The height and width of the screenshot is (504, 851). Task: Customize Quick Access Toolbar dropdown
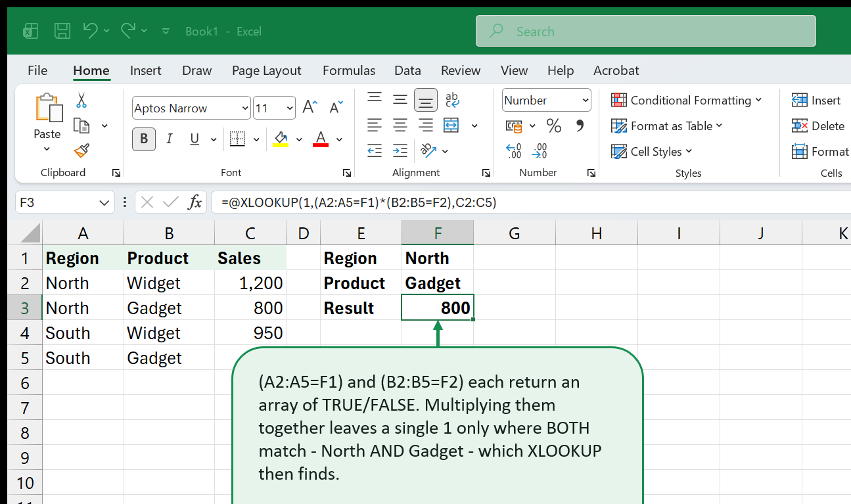pyautogui.click(x=166, y=31)
